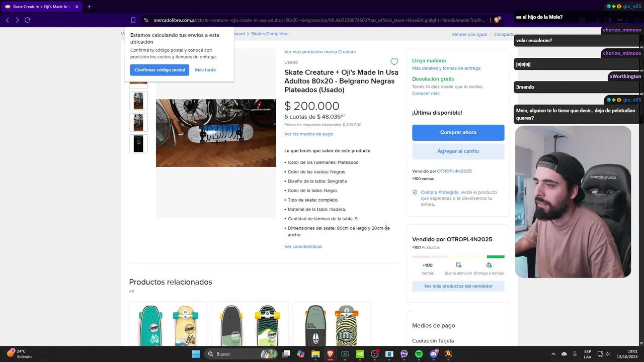Open a new browser tab with the plus icon
Image resolution: width=644 pixels, height=362 pixels.
89,7
